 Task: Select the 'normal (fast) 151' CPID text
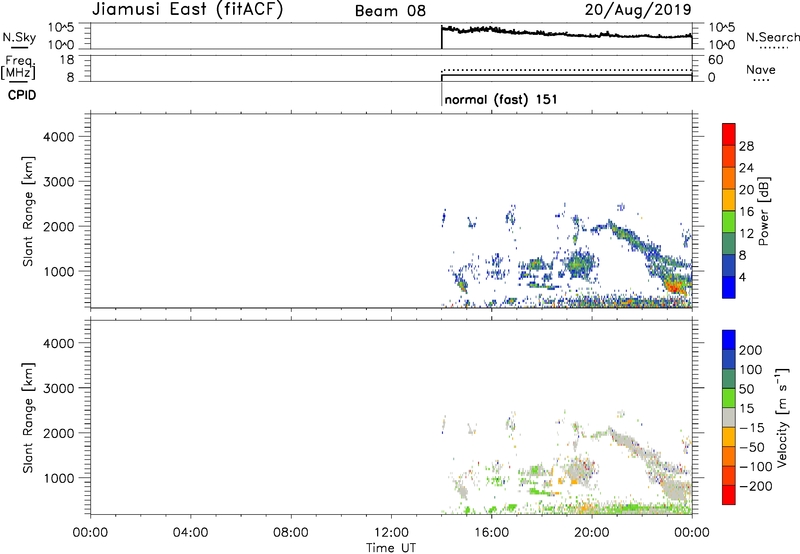point(501,99)
